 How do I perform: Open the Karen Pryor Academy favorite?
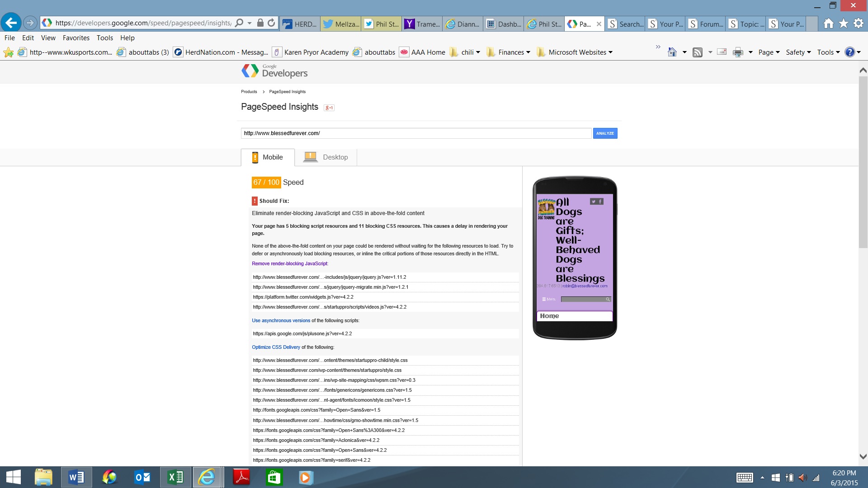click(311, 52)
